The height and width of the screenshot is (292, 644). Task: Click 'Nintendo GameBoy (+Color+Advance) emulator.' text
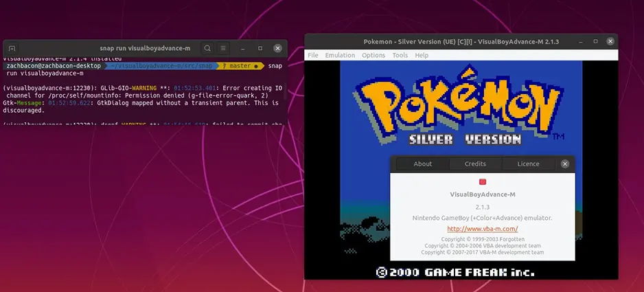tap(483, 218)
